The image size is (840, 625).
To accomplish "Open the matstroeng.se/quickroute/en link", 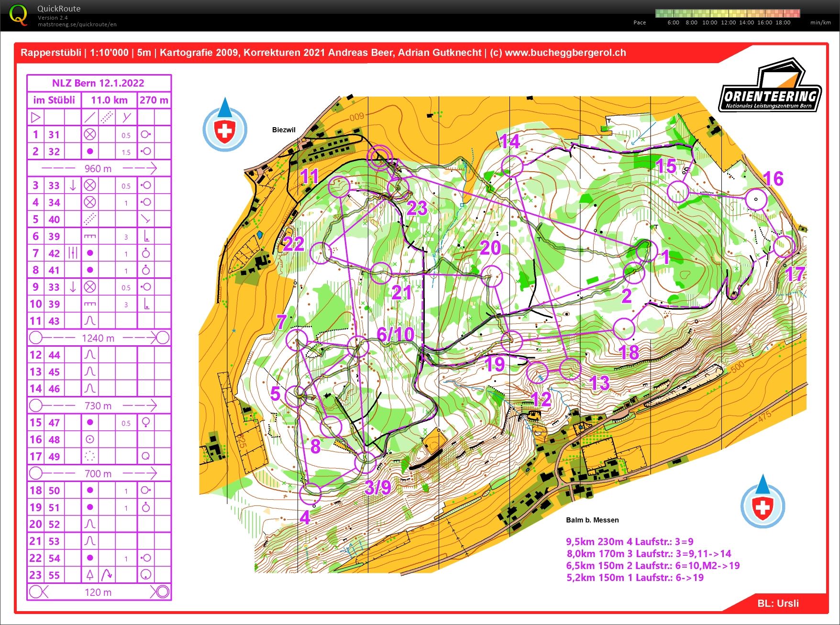I will point(77,24).
